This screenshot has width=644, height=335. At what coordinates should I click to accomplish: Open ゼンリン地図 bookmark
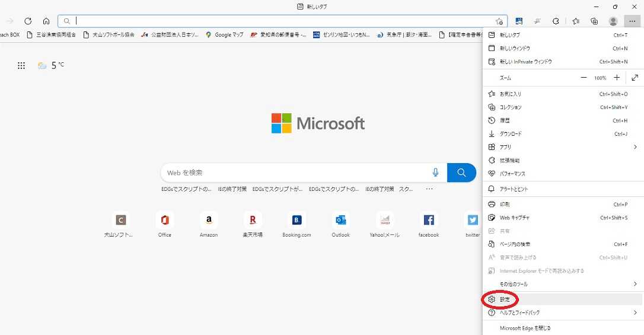click(342, 35)
